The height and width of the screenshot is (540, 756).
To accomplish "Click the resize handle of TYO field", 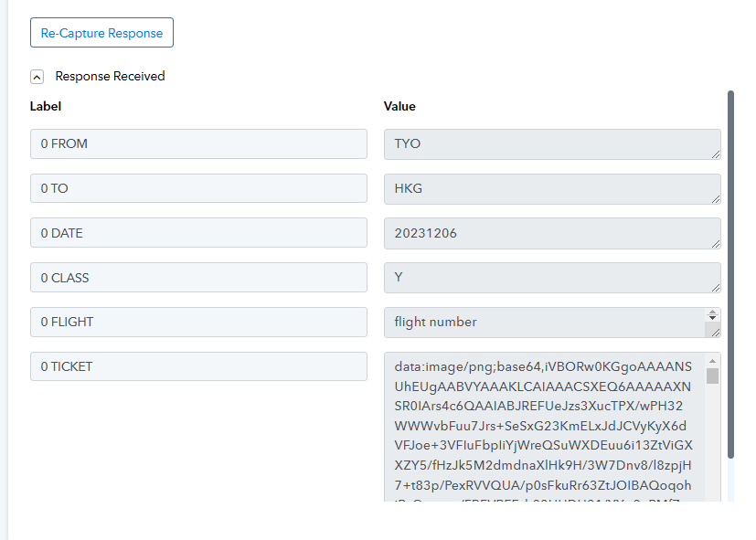I will coord(716,154).
